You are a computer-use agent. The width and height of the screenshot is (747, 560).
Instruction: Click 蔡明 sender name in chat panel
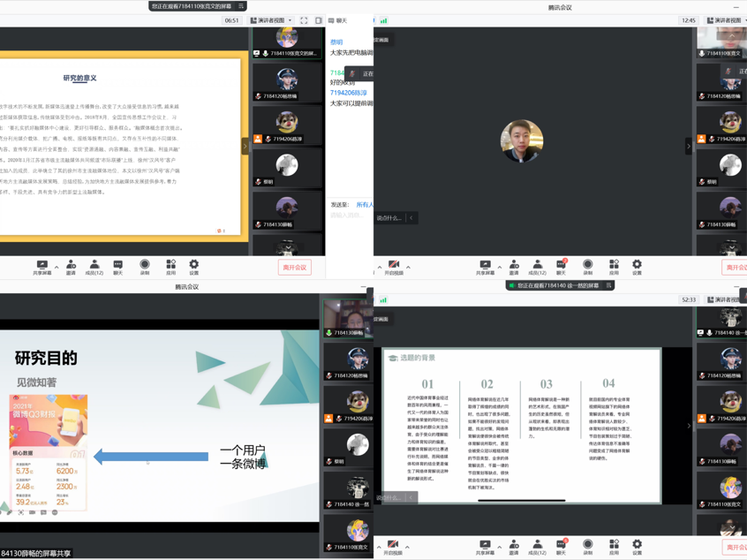[336, 42]
